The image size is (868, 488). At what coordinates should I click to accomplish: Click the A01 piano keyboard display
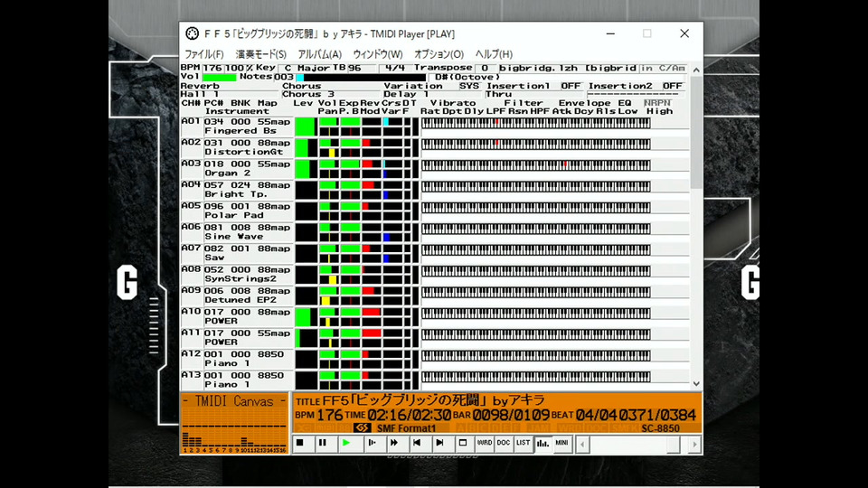pos(535,123)
